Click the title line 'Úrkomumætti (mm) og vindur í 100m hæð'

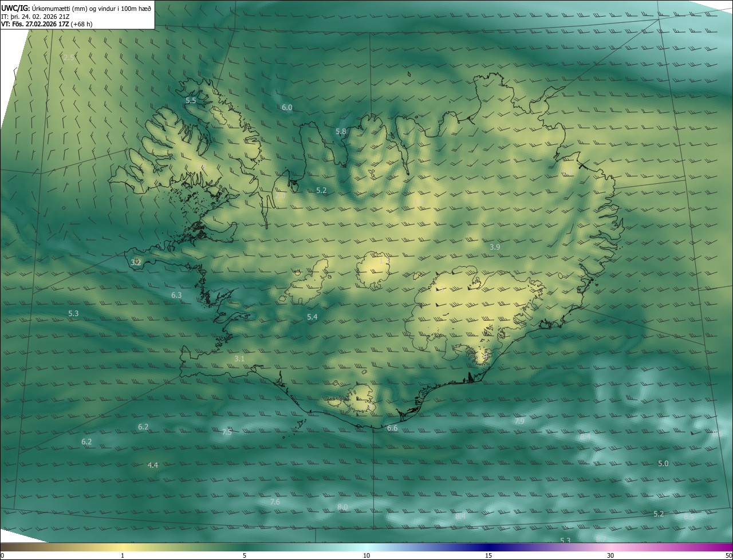pyautogui.click(x=91, y=8)
